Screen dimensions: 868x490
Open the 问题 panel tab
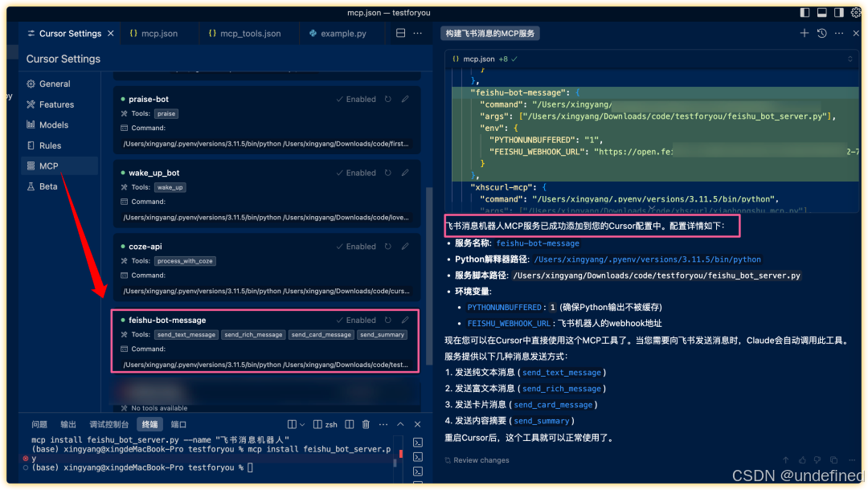click(x=39, y=425)
